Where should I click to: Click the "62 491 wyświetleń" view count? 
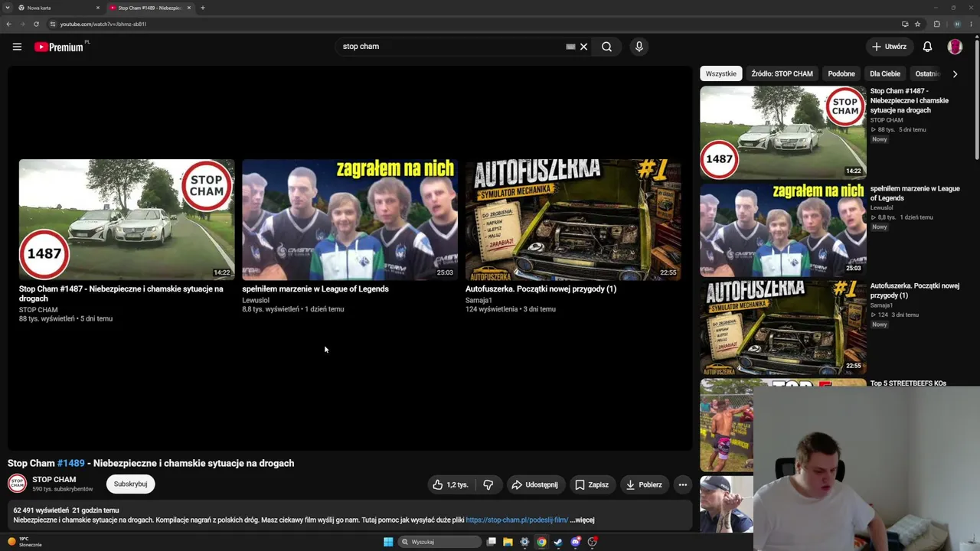click(x=41, y=510)
